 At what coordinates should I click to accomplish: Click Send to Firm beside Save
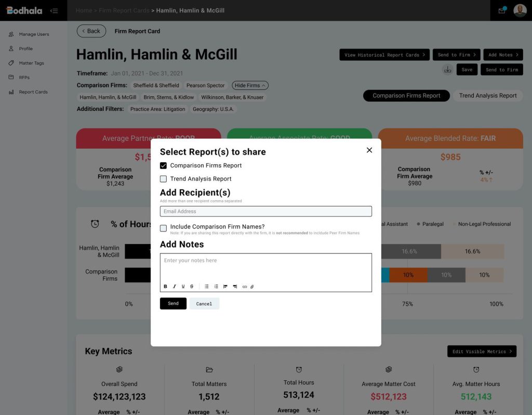pyautogui.click(x=502, y=70)
